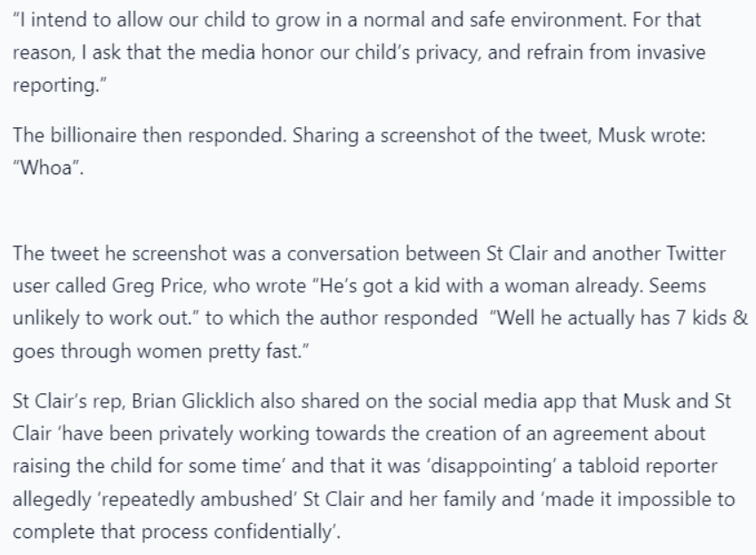Screen dimensions: 756x555
Task: Click the name "Brian Glicklich" in the last paragraph
Action: pos(193,401)
